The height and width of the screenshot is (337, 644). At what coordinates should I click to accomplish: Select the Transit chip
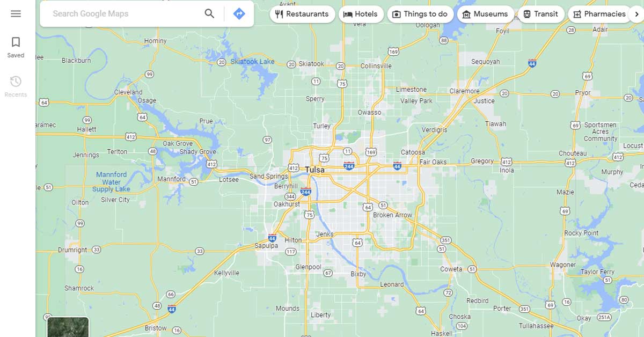pyautogui.click(x=540, y=14)
